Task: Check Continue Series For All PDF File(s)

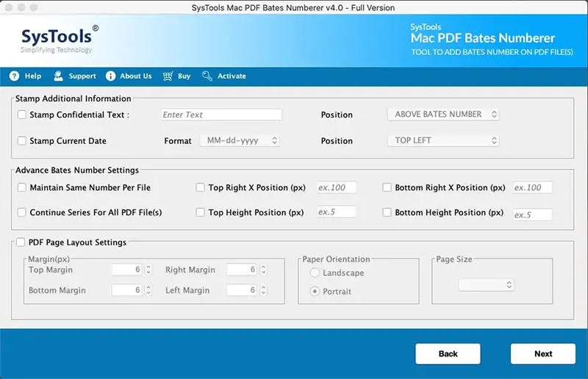Action: (22, 212)
